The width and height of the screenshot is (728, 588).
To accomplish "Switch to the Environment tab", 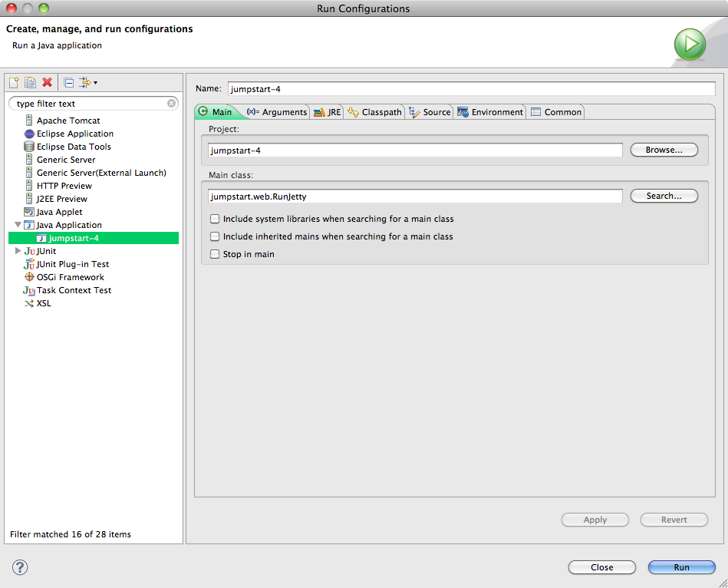I will click(x=490, y=112).
